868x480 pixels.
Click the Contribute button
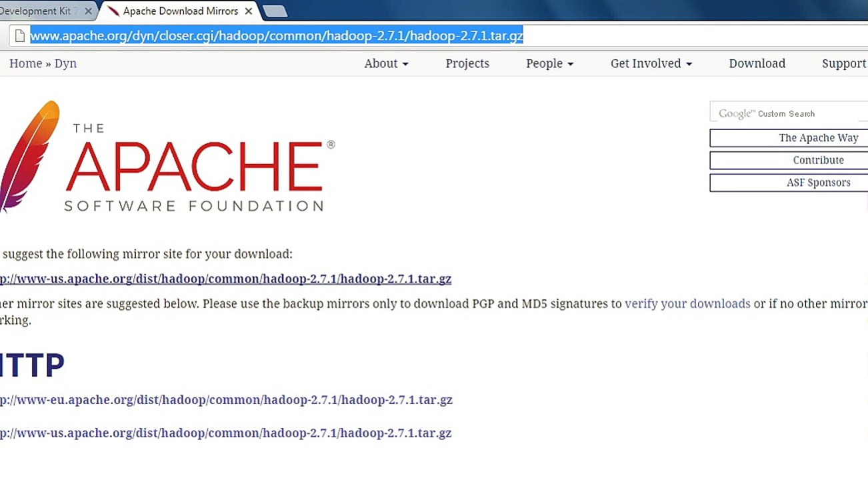[789, 161]
